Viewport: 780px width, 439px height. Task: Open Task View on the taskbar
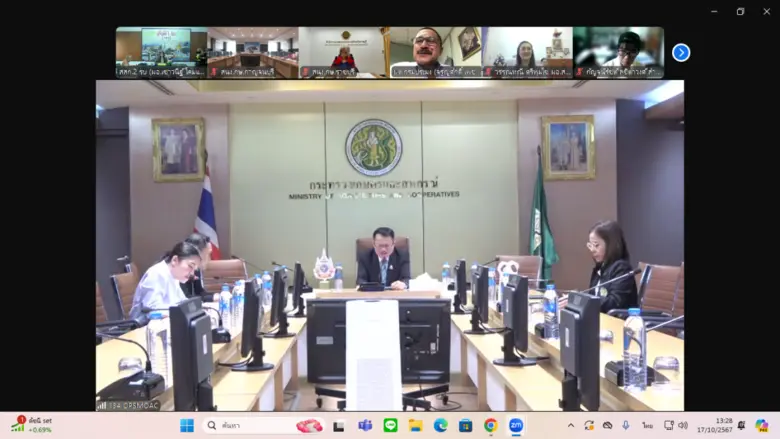tap(339, 426)
